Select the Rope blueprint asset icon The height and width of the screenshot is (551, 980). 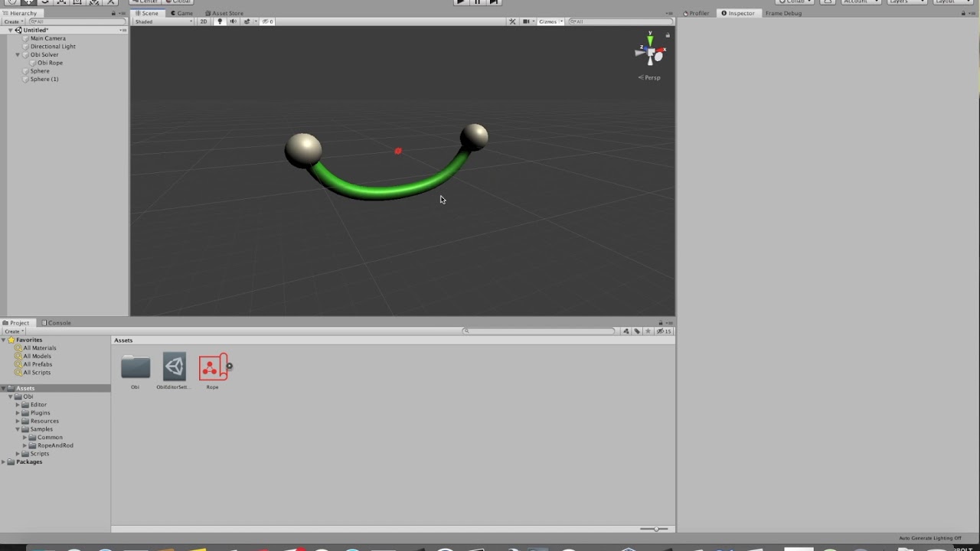212,367
